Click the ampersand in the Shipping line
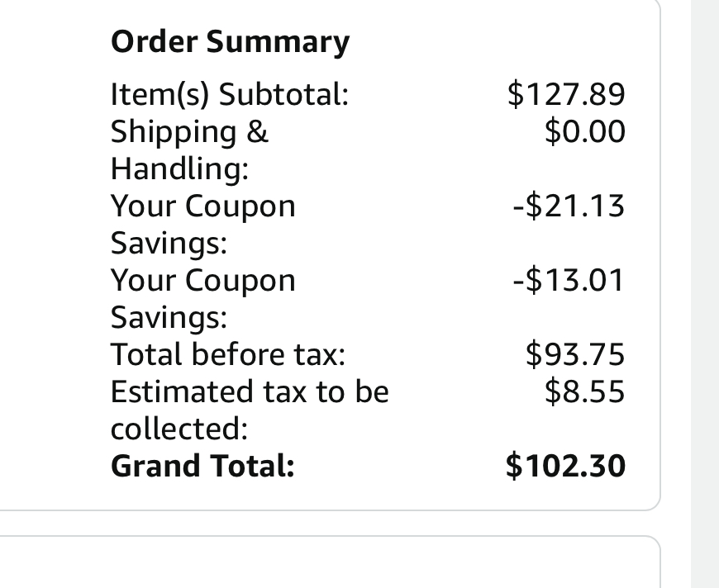 pyautogui.click(x=259, y=132)
